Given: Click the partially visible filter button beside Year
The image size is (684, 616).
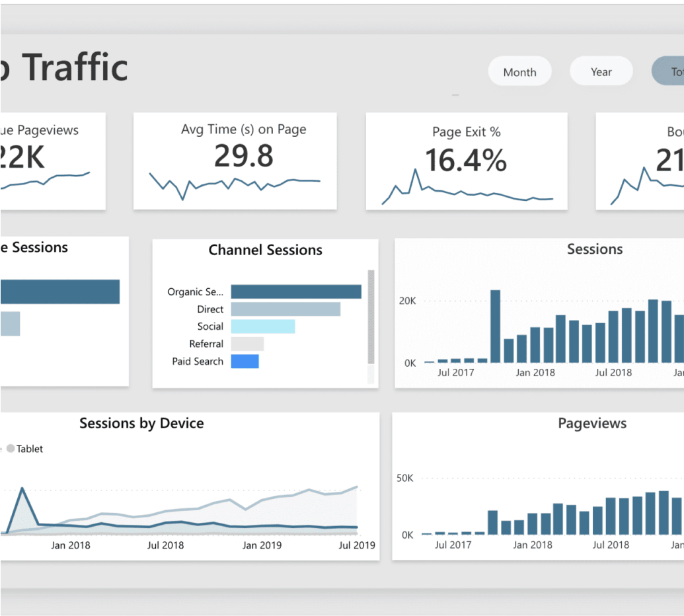Looking at the screenshot, I should tap(669, 71).
